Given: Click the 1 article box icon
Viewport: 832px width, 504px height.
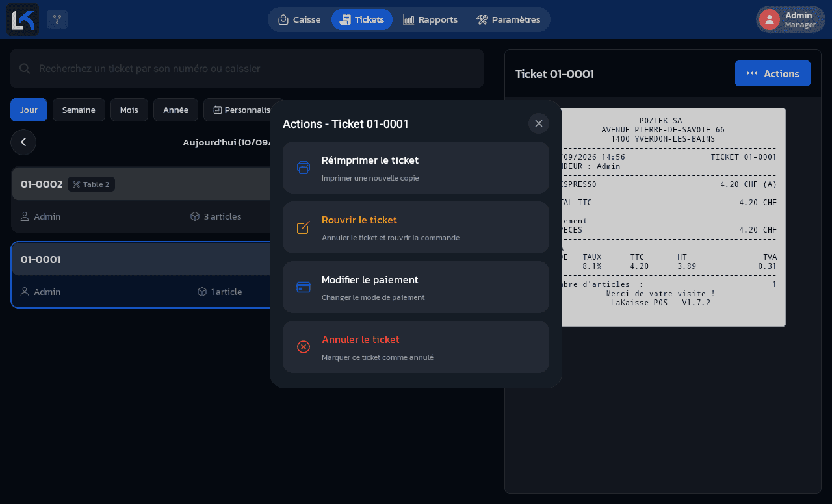Looking at the screenshot, I should click(202, 292).
